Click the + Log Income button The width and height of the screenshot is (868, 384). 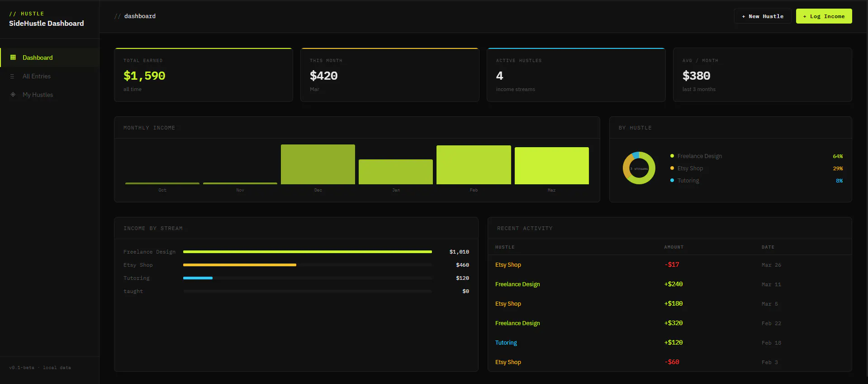point(824,16)
